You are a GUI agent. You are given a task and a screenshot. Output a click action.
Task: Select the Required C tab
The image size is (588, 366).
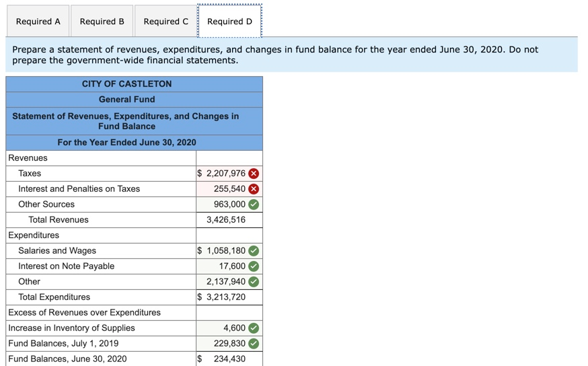point(166,22)
